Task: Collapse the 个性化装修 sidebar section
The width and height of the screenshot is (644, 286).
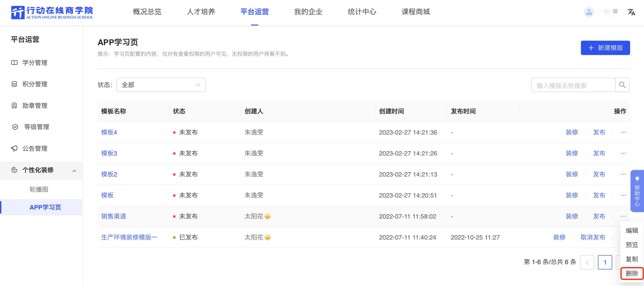Action: pos(74,171)
